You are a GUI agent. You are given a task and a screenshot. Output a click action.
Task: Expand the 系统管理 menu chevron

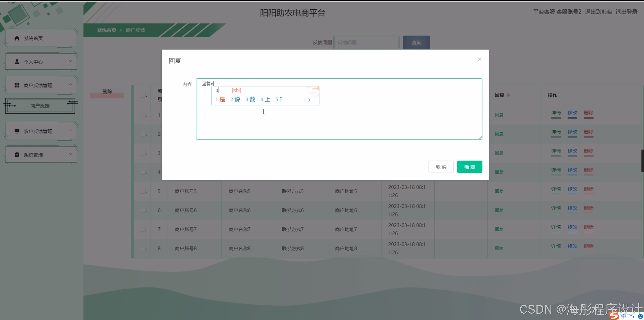click(x=71, y=154)
